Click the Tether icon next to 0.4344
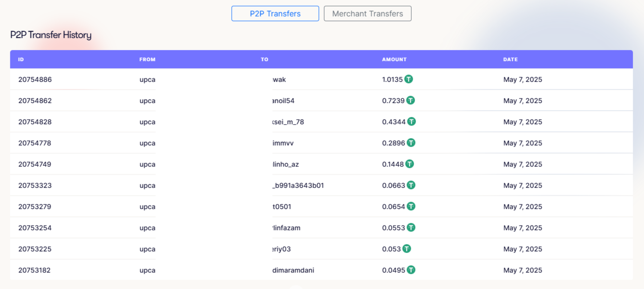Screen dimensions: 644x289 pos(411,122)
